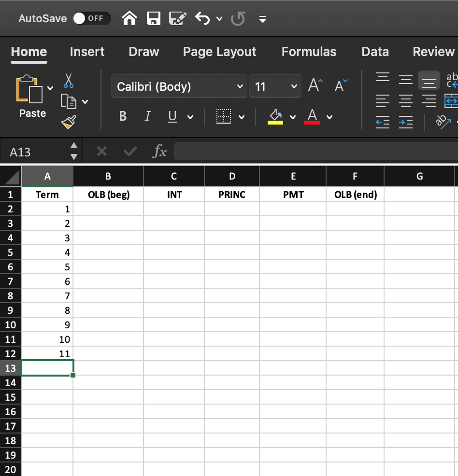
Task: Apply red font color
Action: pyautogui.click(x=312, y=116)
